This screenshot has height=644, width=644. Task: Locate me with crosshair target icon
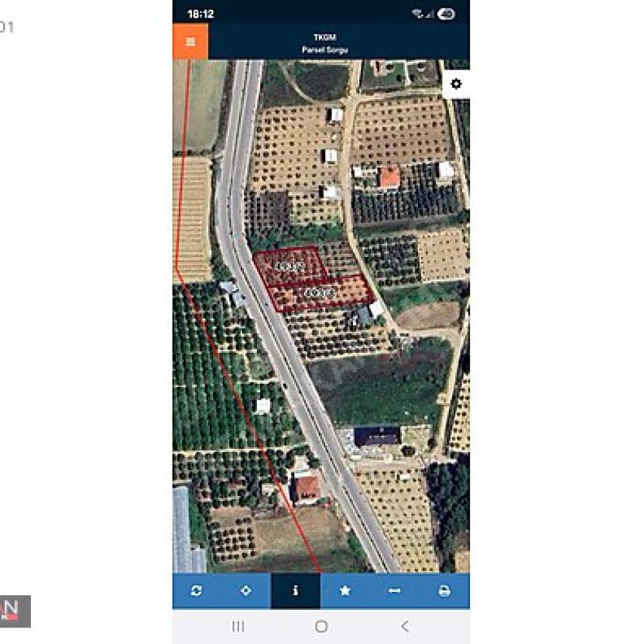click(x=245, y=591)
